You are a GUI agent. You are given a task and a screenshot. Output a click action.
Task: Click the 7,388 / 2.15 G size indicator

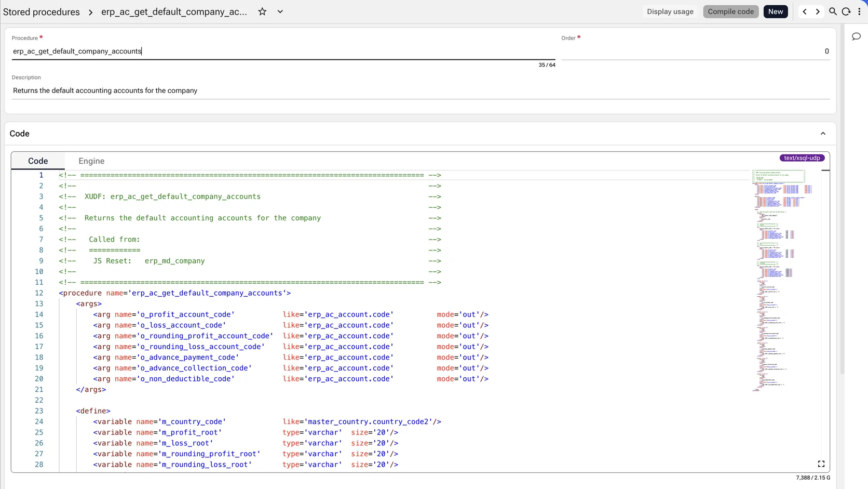coord(812,478)
